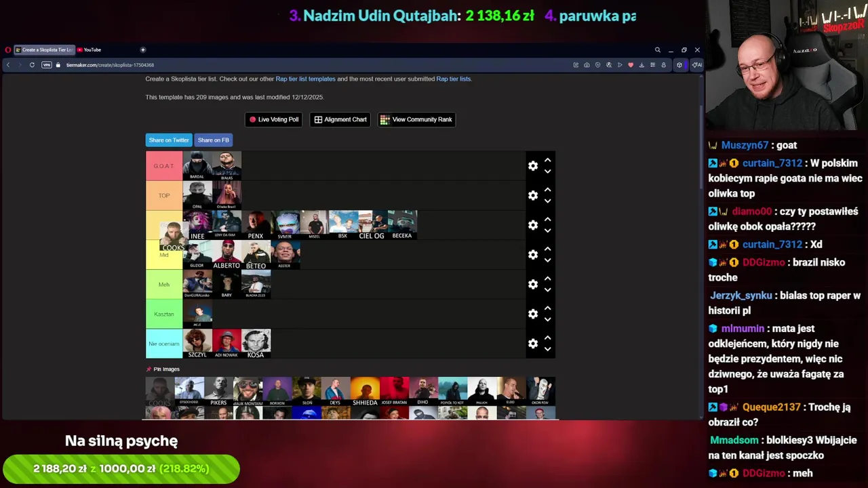Click the red G.O.A.T tier label
Viewport: 868px width, 488px height.
coord(164,166)
